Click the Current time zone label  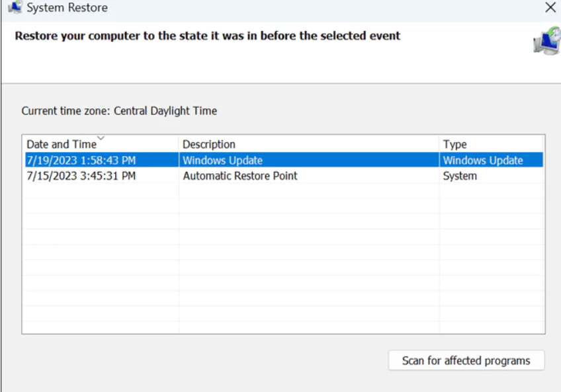119,110
